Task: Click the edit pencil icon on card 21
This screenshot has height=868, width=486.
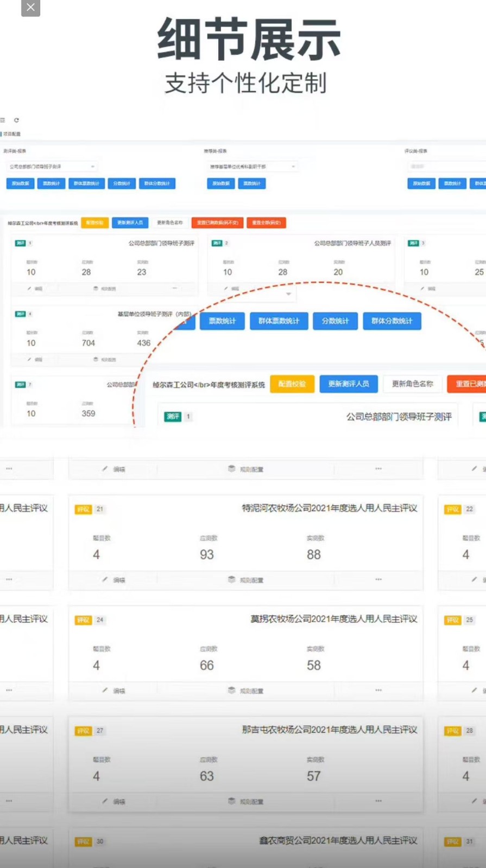Action: tap(105, 579)
